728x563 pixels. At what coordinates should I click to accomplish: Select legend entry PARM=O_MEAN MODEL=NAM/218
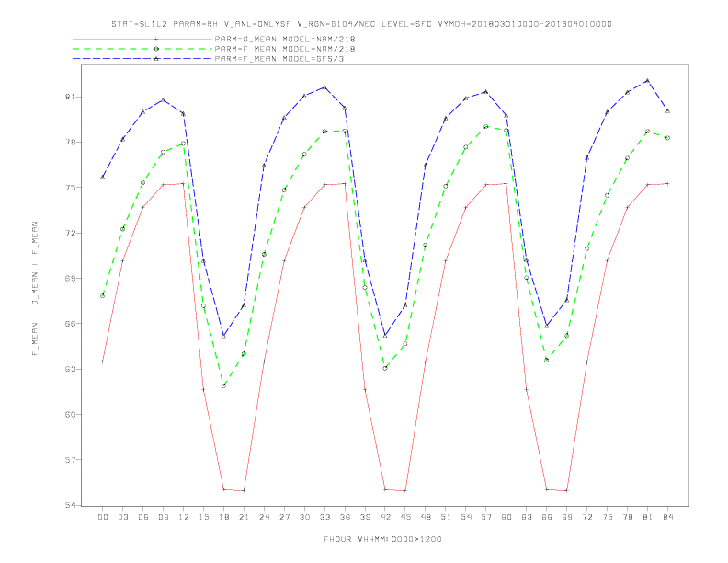click(x=285, y=39)
